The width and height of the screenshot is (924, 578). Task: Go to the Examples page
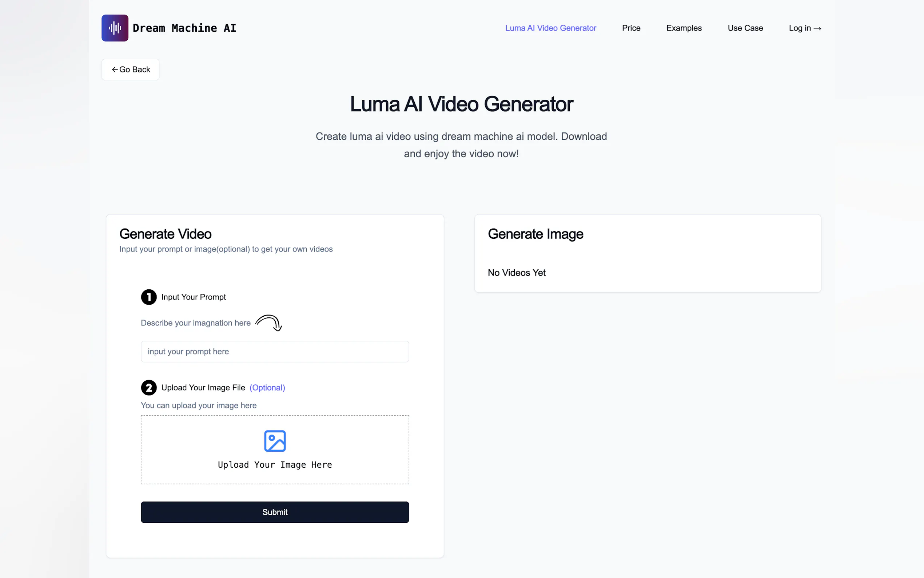pos(683,28)
